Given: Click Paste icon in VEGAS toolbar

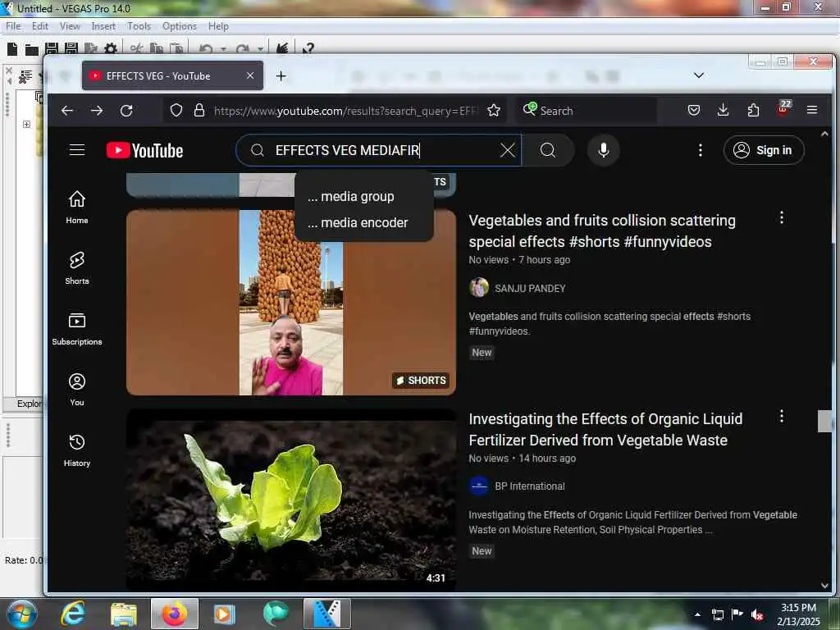Looking at the screenshot, I should pos(176,49).
